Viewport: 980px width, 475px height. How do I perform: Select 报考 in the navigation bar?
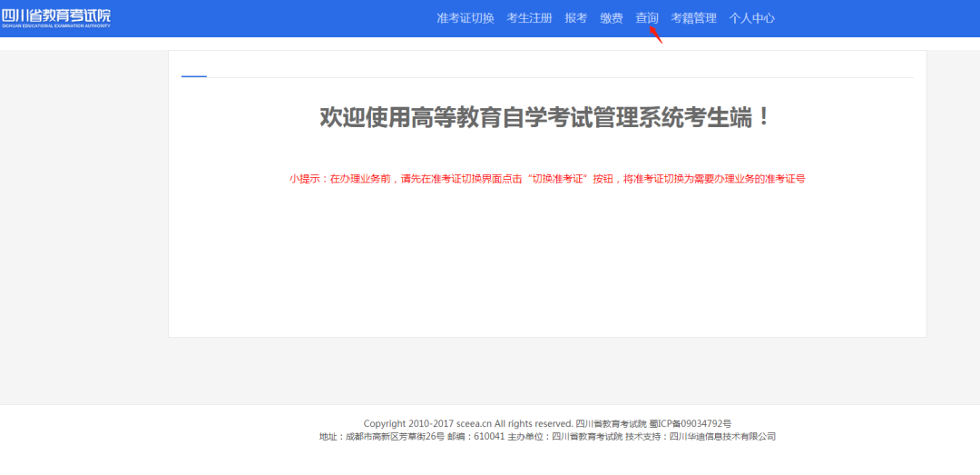pyautogui.click(x=576, y=18)
